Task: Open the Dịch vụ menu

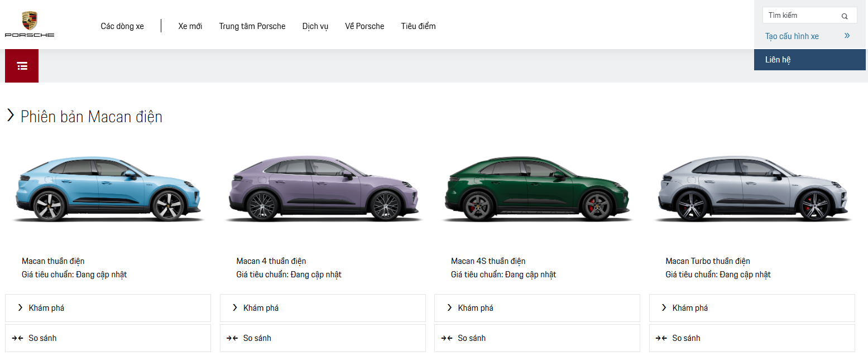Action: click(315, 26)
